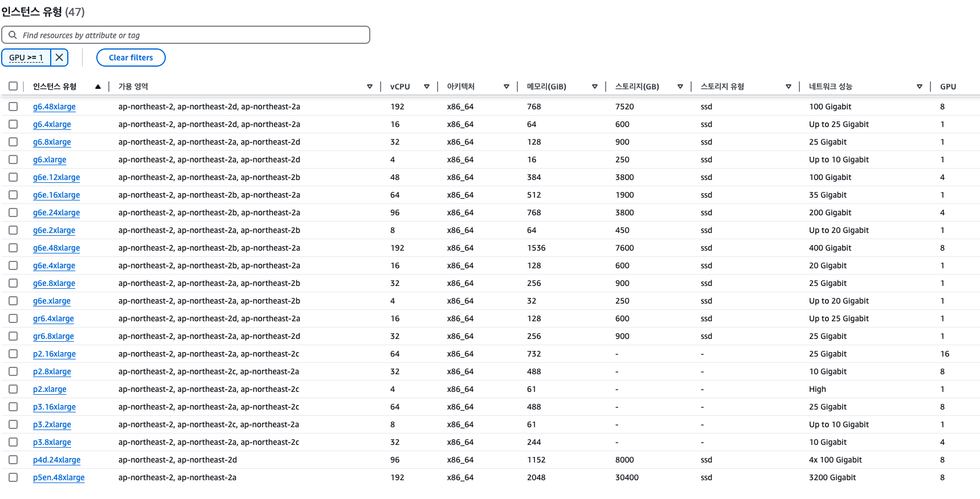The width and height of the screenshot is (980, 499).
Task: Check the g6.48xlarge row checkbox
Action: point(13,107)
